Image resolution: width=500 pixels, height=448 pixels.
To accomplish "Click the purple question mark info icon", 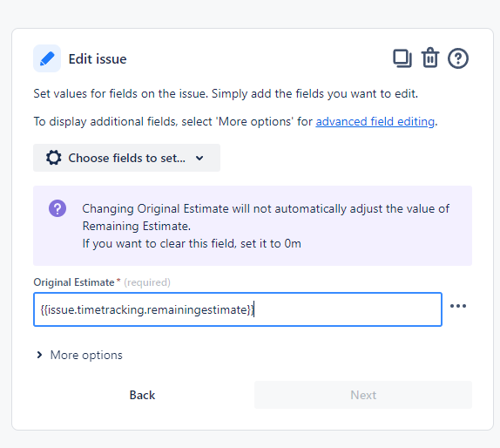I will point(57,208).
